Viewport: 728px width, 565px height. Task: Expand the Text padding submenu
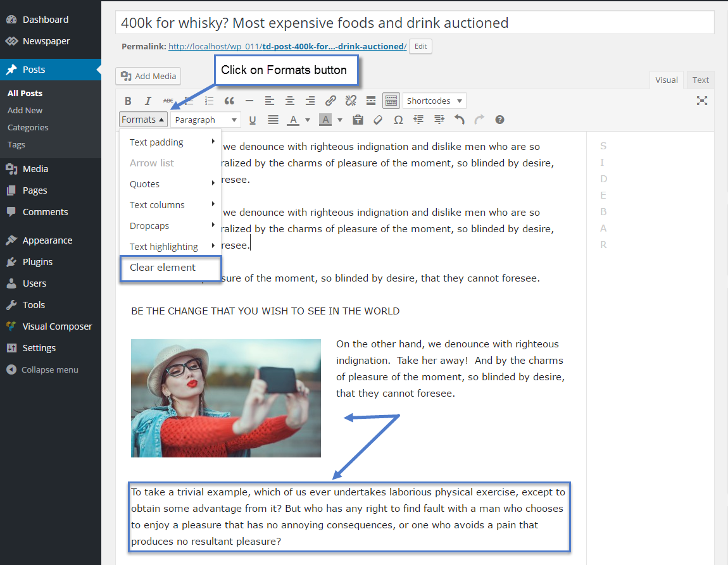tap(170, 142)
